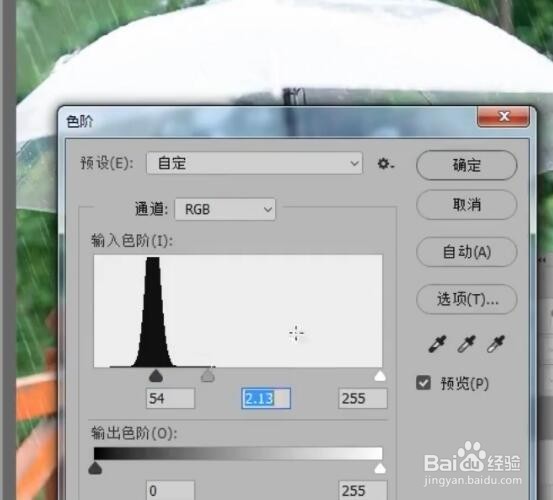Click the 输入色阶(I): label
Screen dimensions: 553x500
point(132,241)
